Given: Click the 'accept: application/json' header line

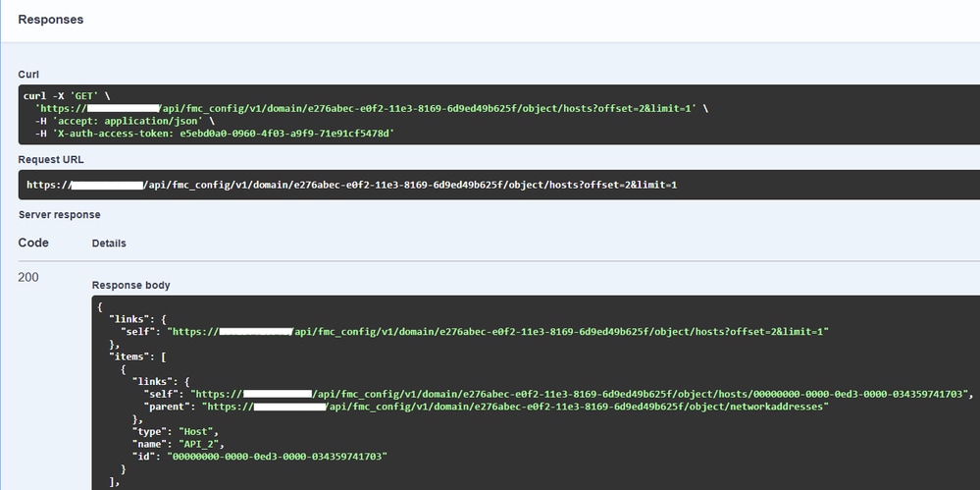Looking at the screenshot, I should 125,121.
